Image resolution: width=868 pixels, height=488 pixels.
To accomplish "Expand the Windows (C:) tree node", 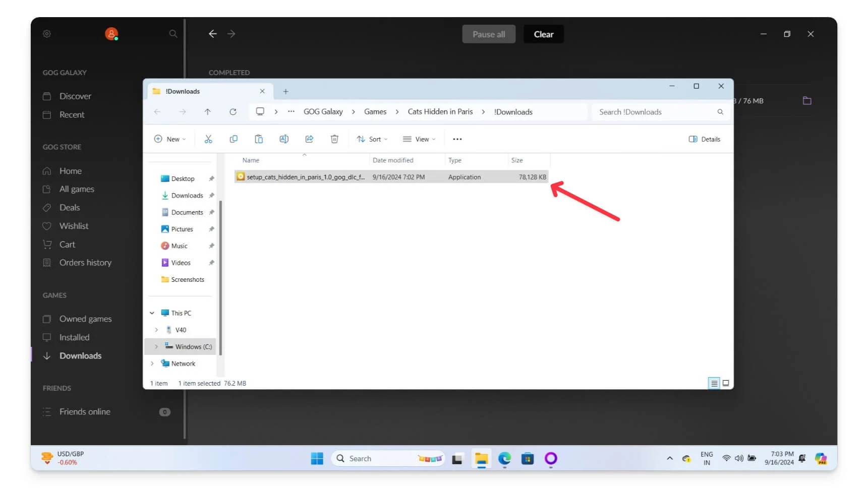I will [x=156, y=347].
